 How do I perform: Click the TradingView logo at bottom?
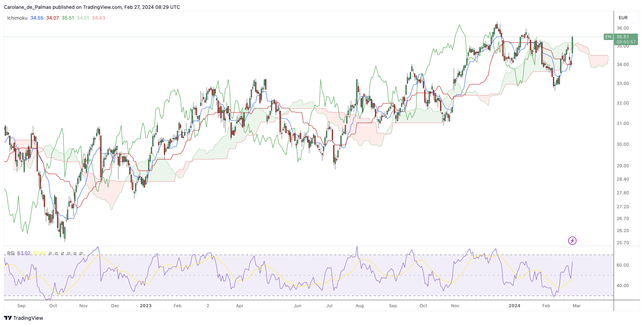[x=23, y=318]
